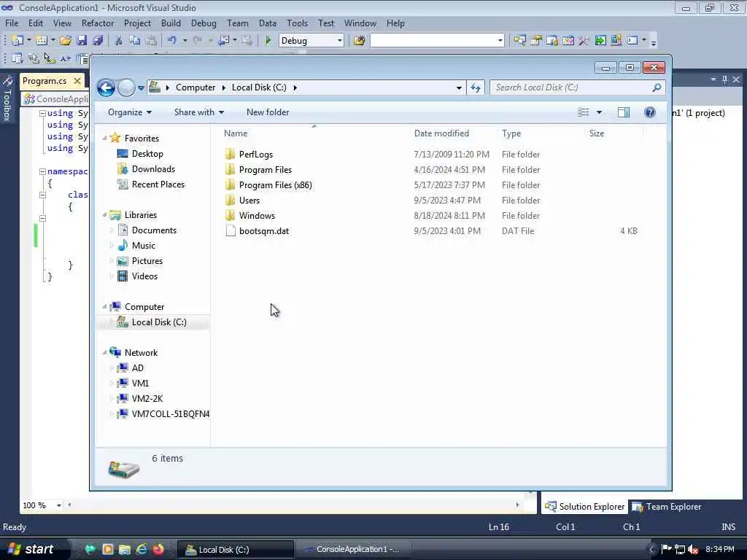
Task: Click the Save All toolbar icon
Action: click(x=98, y=41)
